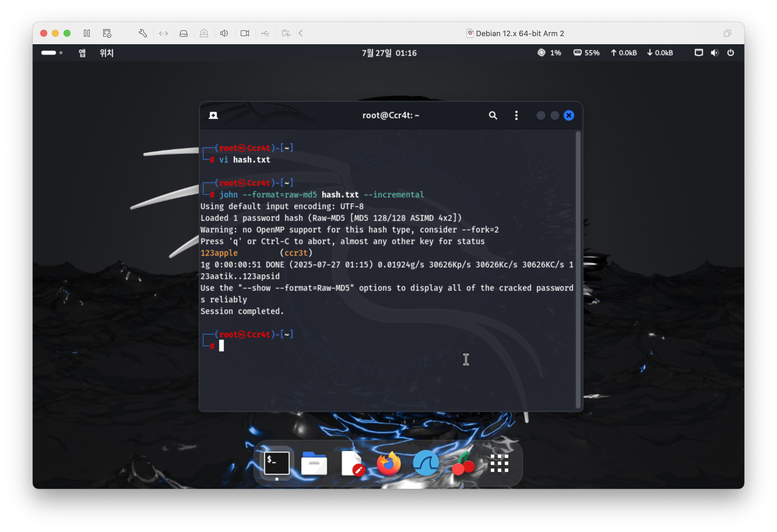Launch Wireshark from the dock

426,464
